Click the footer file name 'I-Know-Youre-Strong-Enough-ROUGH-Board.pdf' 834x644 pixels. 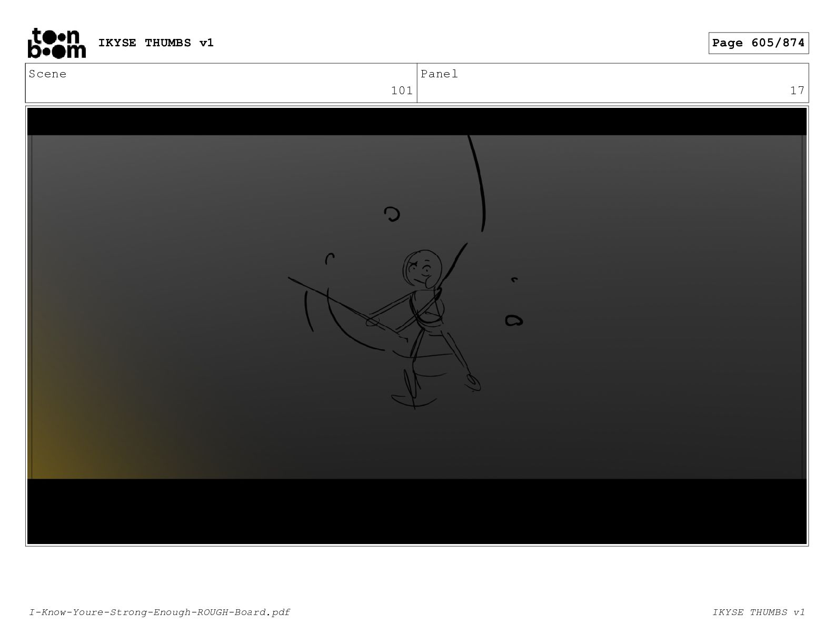pos(160,612)
